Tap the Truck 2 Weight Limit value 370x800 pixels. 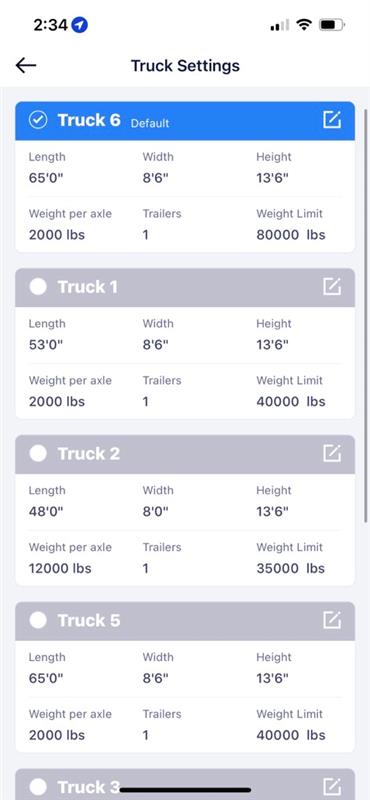tap(290, 568)
